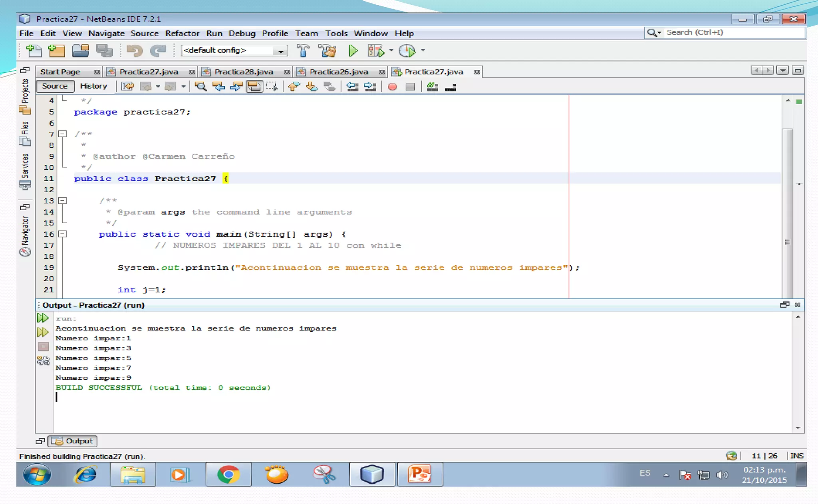Click the Debug Project toolbar icon
Screen dimensions: 818x504
pyautogui.click(x=376, y=51)
